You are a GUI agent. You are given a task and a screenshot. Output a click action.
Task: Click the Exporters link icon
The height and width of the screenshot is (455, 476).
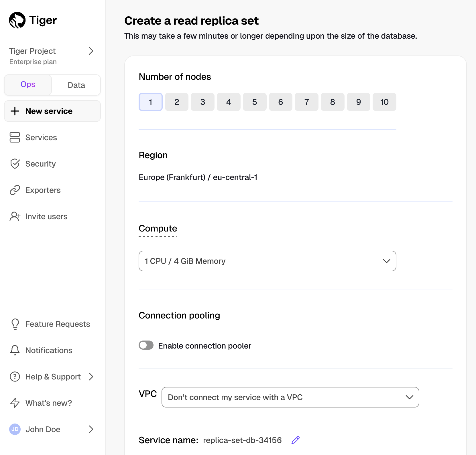tap(15, 190)
